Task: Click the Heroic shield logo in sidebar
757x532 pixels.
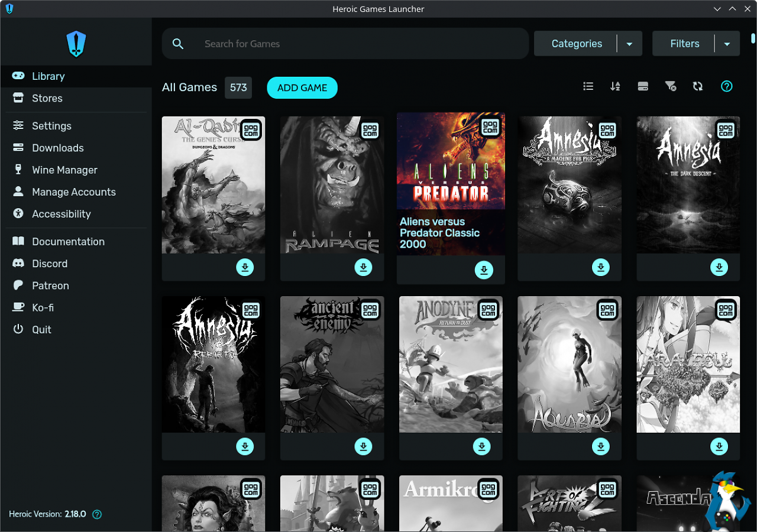Action: tap(76, 44)
